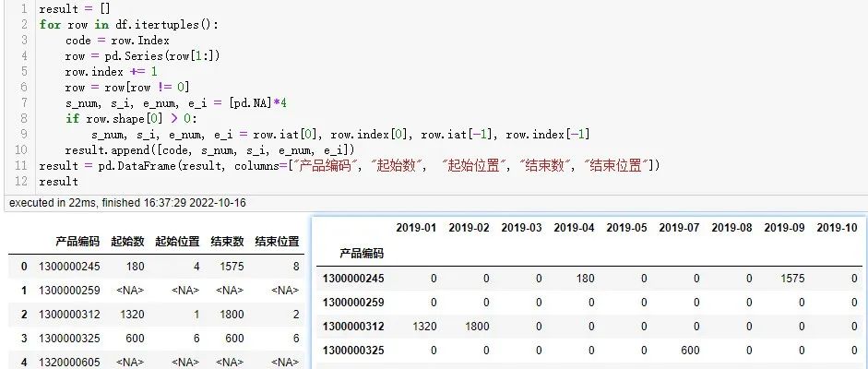
Task: Click the 2019-05 column header
Action: (626, 227)
